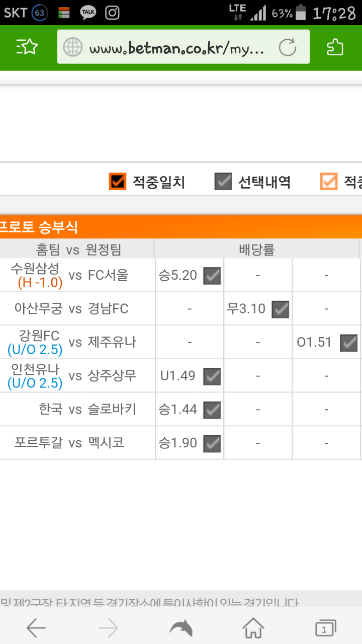Toggle the 승1.90 checkbox for 포르투갈
This screenshot has height=644, width=362.
[x=212, y=444]
